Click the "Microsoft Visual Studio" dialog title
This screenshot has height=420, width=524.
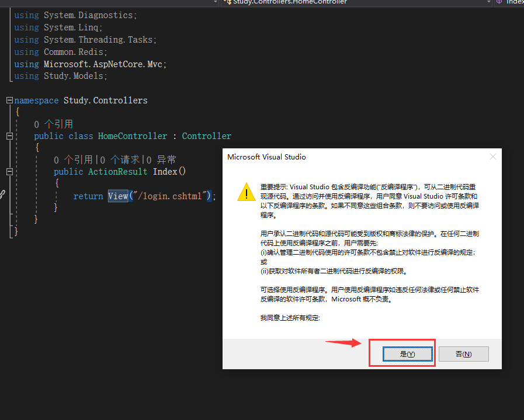tap(266, 157)
